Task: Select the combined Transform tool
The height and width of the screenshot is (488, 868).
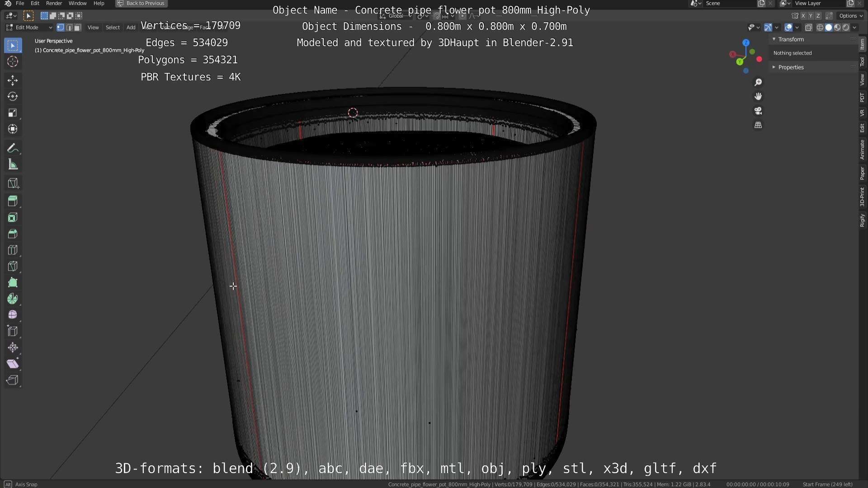Action: click(13, 129)
